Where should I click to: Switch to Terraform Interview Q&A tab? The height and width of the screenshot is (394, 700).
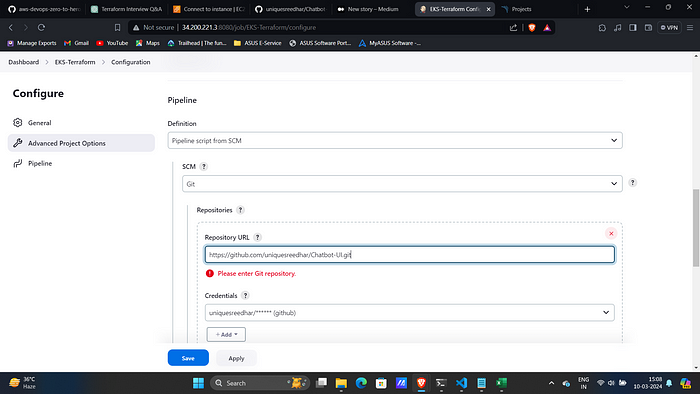126,9
